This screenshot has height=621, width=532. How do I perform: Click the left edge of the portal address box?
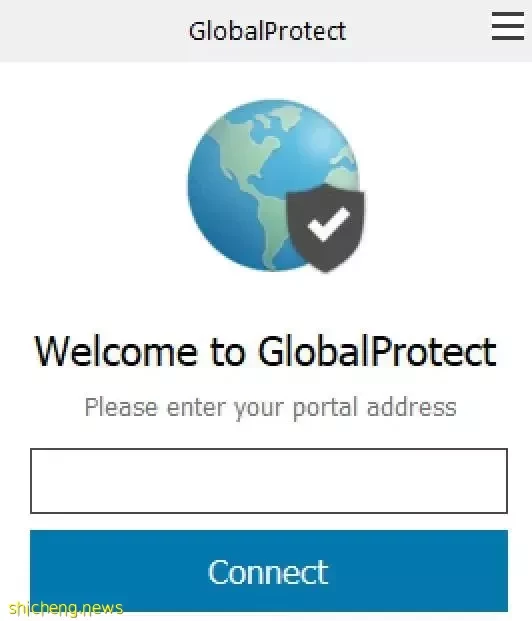(40, 481)
